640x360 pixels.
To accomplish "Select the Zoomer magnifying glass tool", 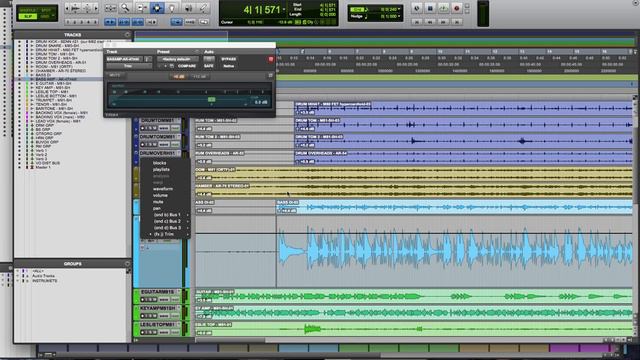I will click(125, 8).
